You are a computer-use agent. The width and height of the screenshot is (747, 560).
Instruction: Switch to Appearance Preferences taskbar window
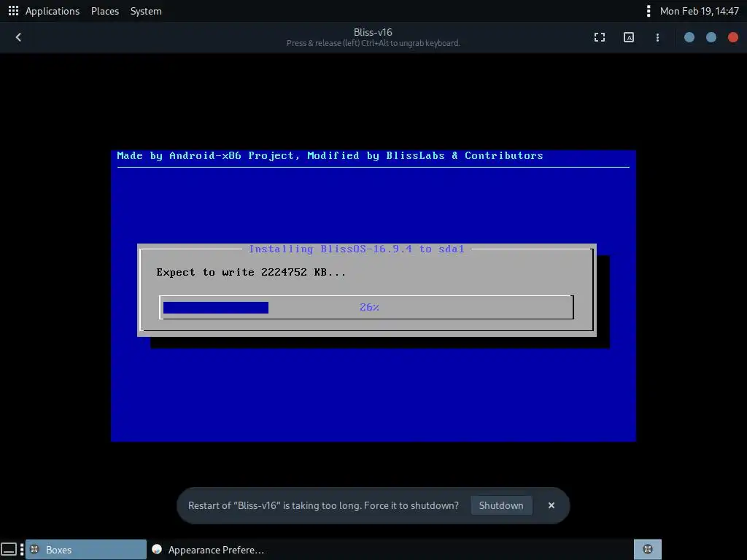pyautogui.click(x=208, y=550)
